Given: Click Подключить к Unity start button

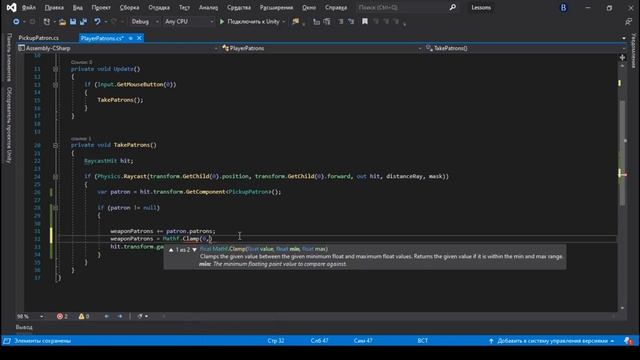Looking at the screenshot, I should [x=249, y=22].
